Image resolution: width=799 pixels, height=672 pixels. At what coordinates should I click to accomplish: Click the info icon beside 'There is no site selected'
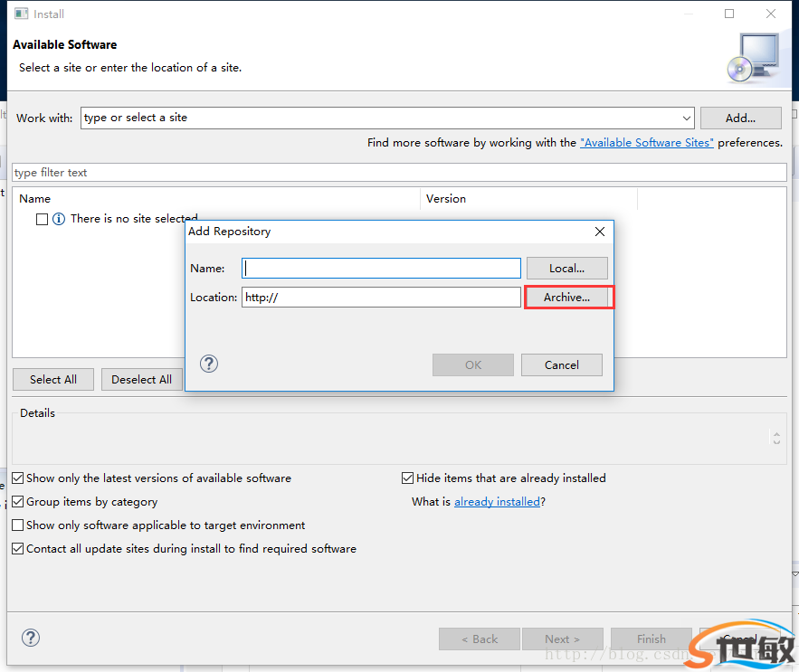point(59,219)
